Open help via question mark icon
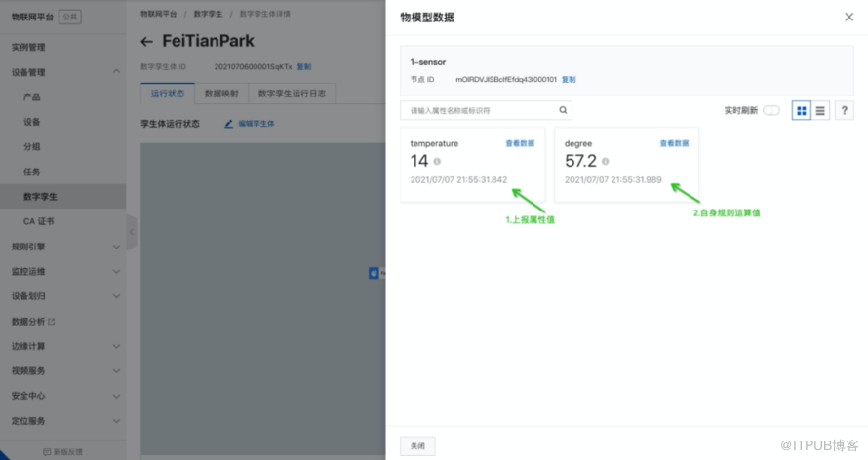The image size is (868, 460). [x=845, y=111]
